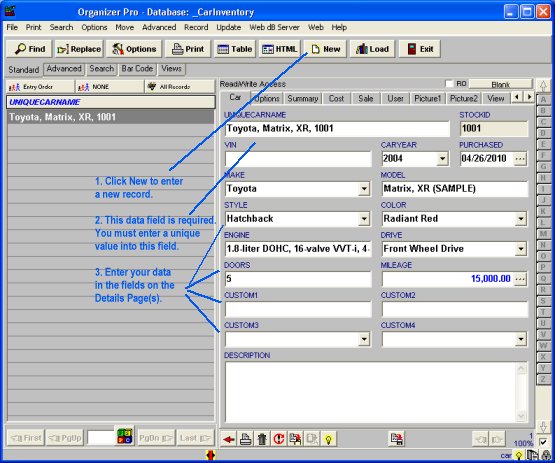Viewport: 555px width, 463px height.
Task: Open the Web dB Server menu
Action: click(x=274, y=27)
